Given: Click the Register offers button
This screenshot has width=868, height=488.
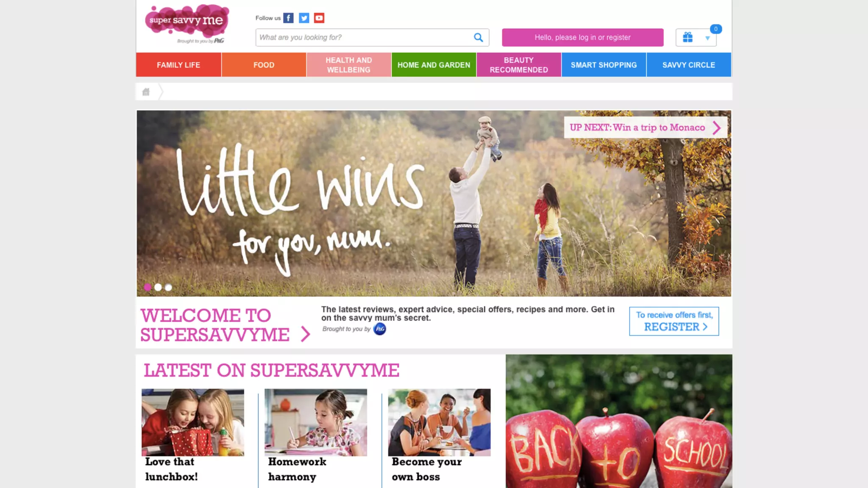Looking at the screenshot, I should pyautogui.click(x=674, y=321).
